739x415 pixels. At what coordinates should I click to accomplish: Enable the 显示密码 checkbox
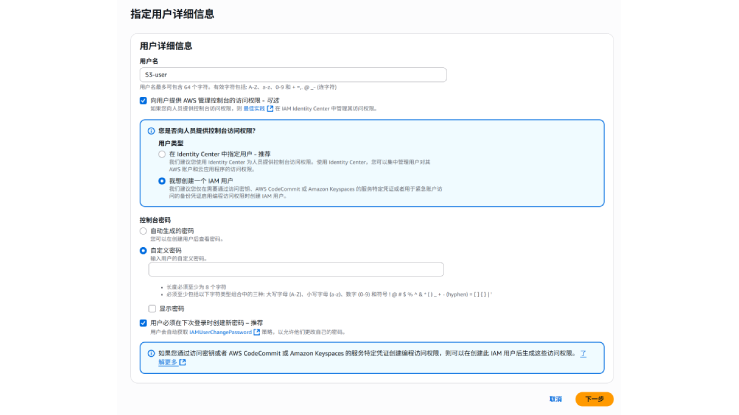pos(152,309)
